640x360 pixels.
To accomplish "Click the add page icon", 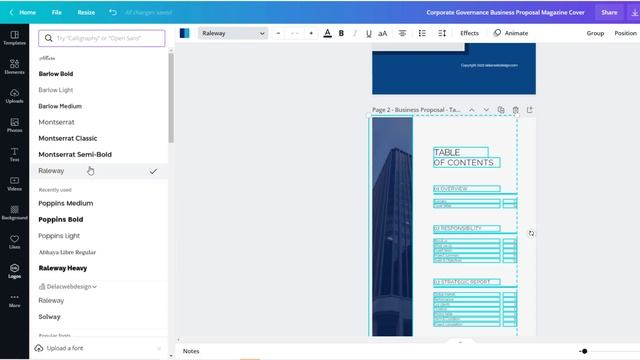I will coord(530,110).
